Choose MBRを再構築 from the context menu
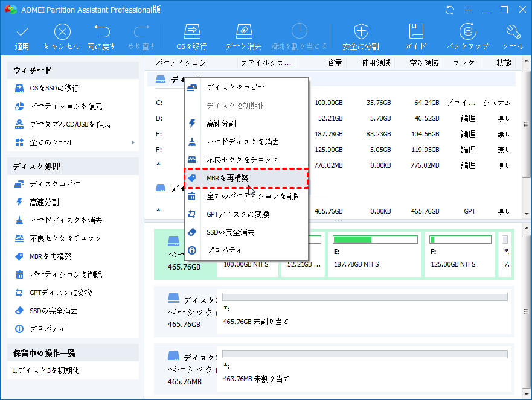The height and width of the screenshot is (400, 532). coord(246,178)
